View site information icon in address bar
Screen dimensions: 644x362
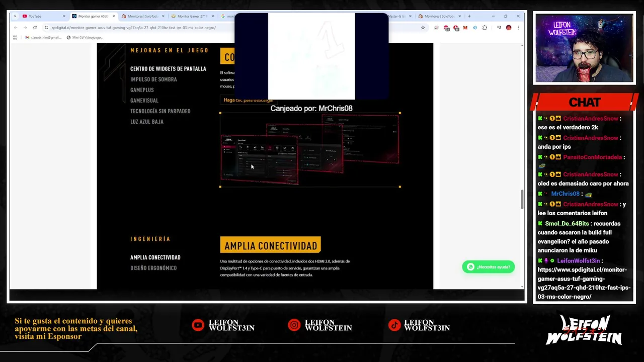click(46, 28)
